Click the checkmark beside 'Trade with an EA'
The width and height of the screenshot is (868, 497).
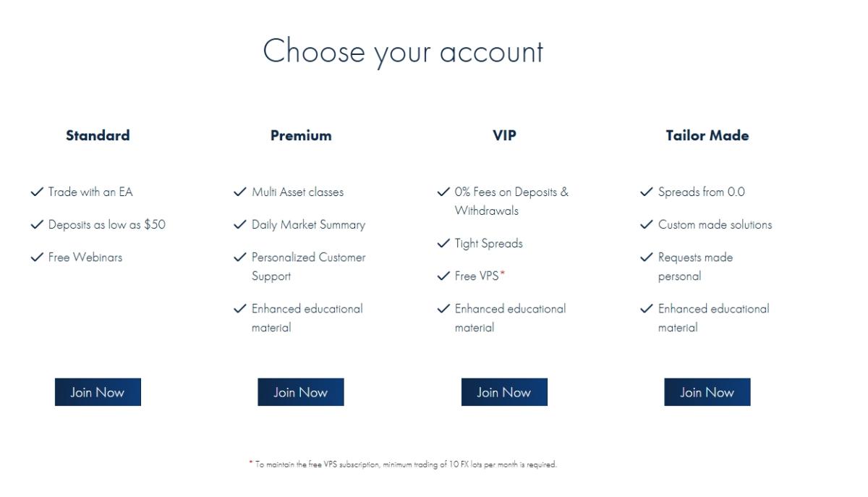[36, 192]
